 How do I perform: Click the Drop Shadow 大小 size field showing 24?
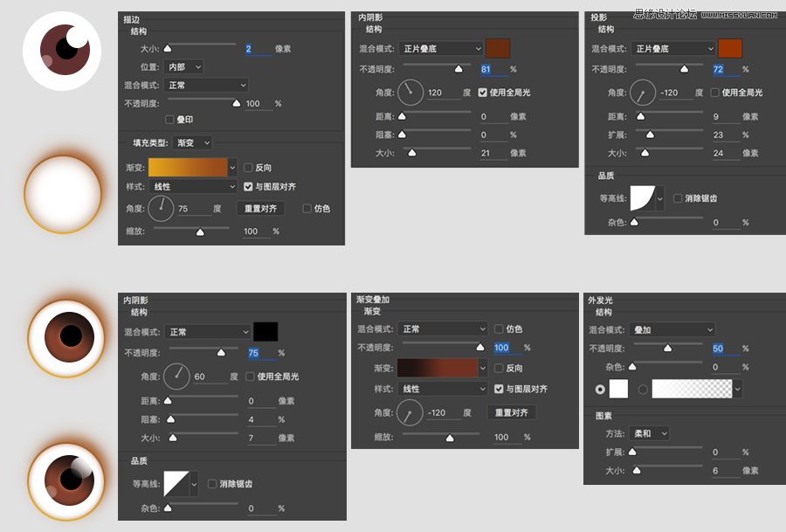727,154
